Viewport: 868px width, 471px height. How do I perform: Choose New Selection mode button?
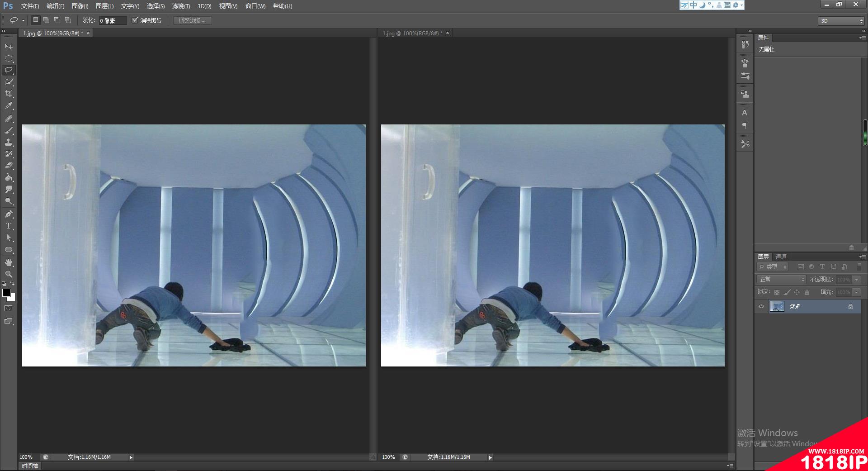point(36,20)
